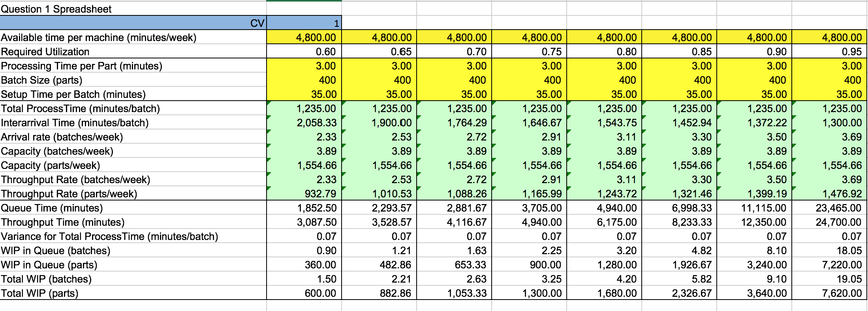Select Required Utilization value 0.70
Image resolution: width=868 pixels, height=311 pixels.
click(x=476, y=52)
